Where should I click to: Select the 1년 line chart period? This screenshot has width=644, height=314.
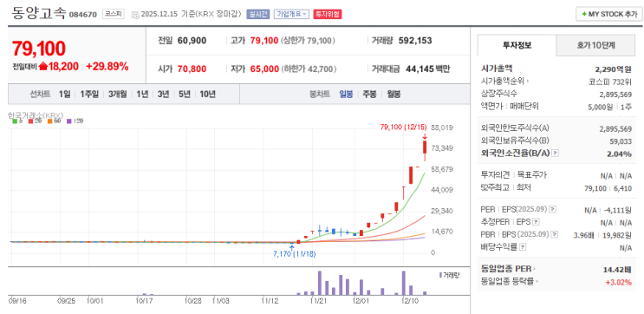point(142,95)
